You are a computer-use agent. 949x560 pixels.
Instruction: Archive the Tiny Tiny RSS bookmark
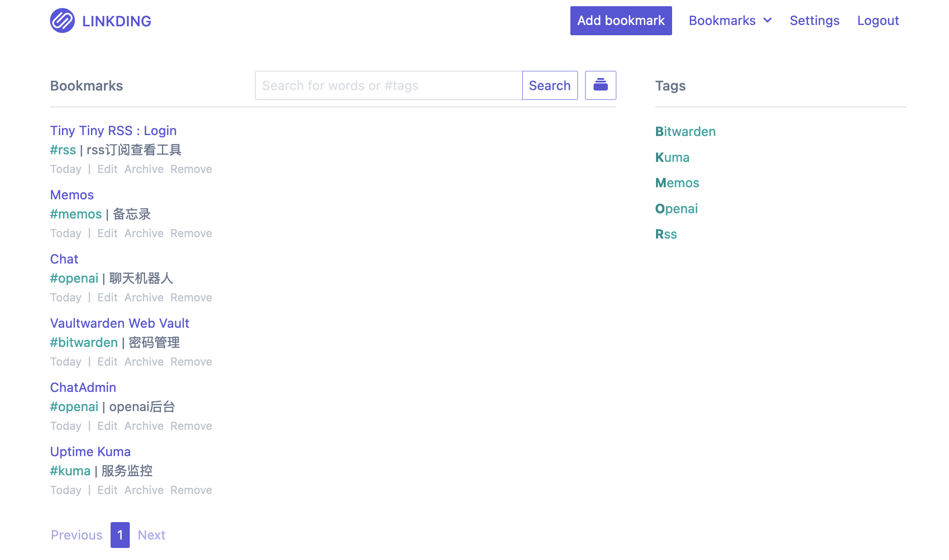point(144,169)
